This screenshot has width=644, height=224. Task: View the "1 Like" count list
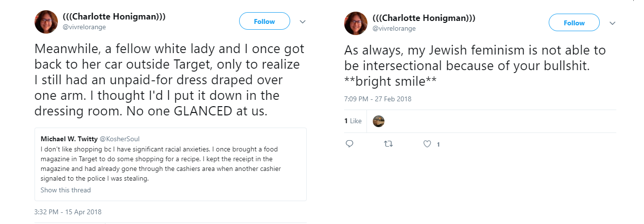point(353,121)
